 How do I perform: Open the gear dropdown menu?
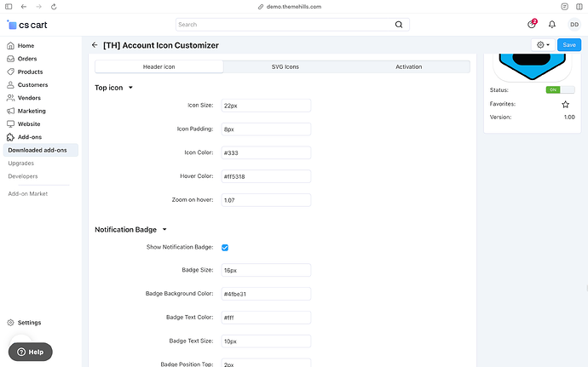[543, 45]
